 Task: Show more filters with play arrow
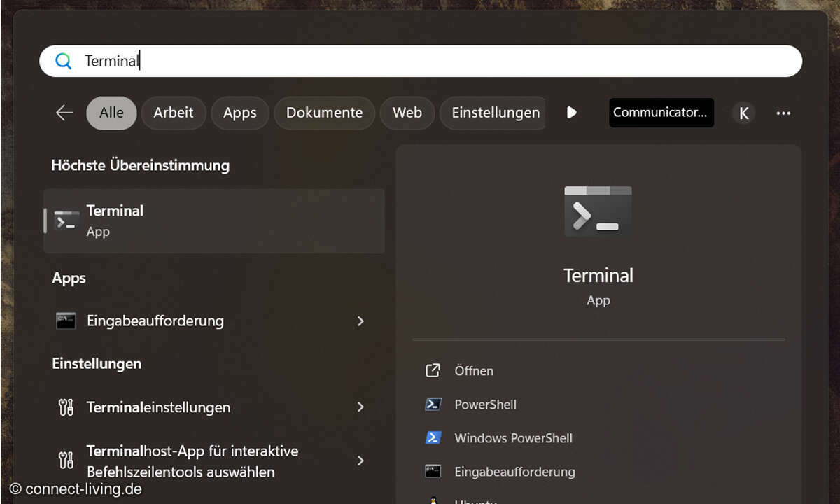(x=572, y=113)
